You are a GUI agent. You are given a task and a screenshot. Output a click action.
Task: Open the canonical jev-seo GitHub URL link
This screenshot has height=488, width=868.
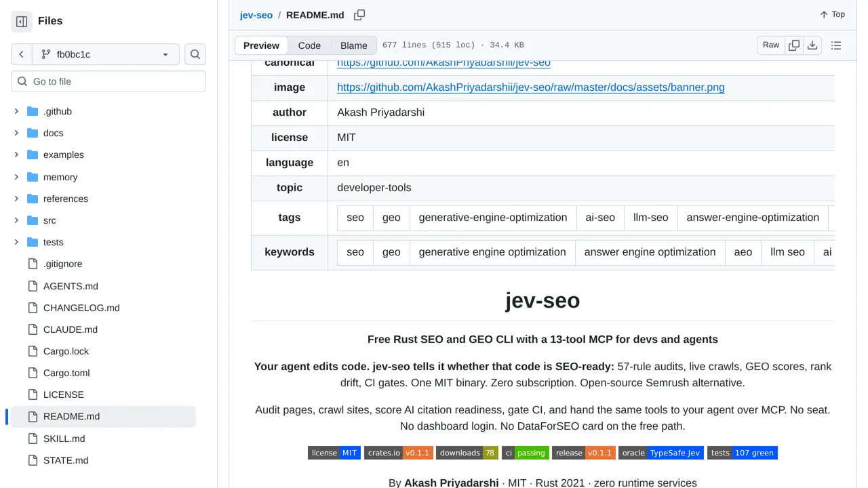tap(443, 63)
